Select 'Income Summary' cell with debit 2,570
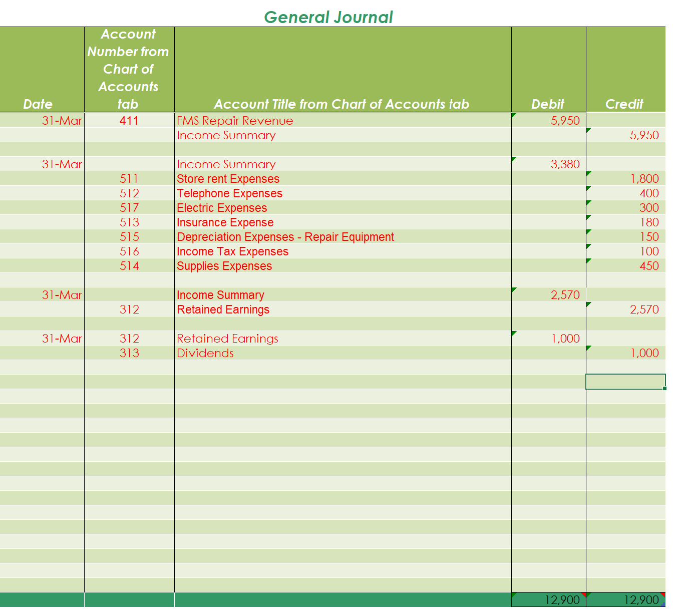The height and width of the screenshot is (616, 679). (343, 295)
